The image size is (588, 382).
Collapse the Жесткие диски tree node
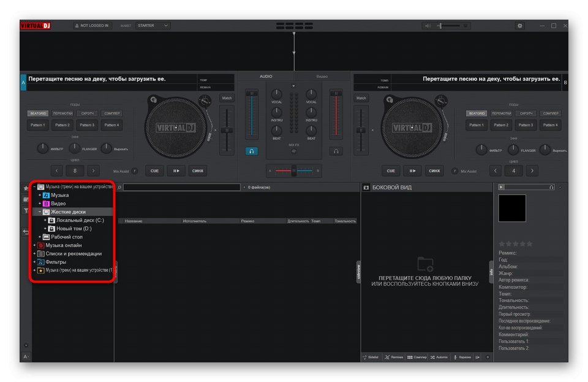pos(40,212)
